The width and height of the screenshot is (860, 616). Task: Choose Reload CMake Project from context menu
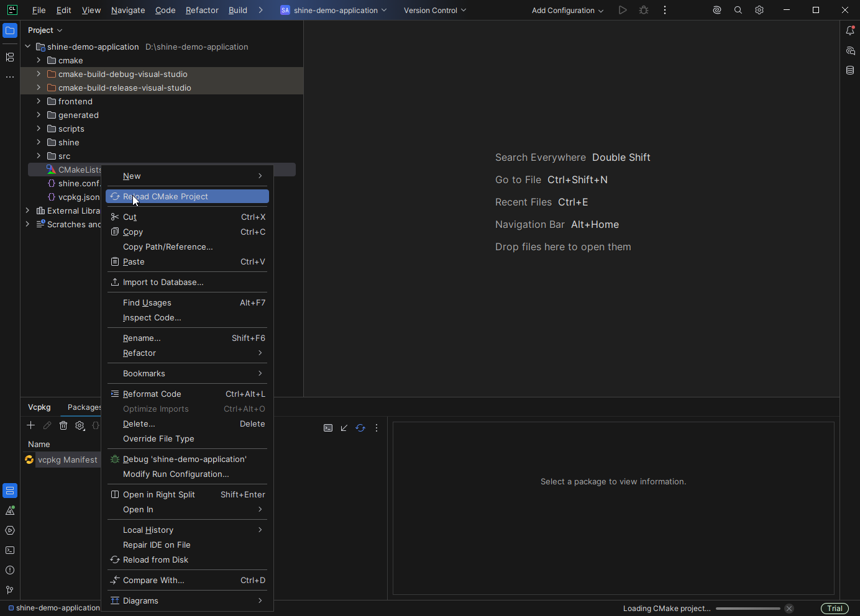(187, 196)
